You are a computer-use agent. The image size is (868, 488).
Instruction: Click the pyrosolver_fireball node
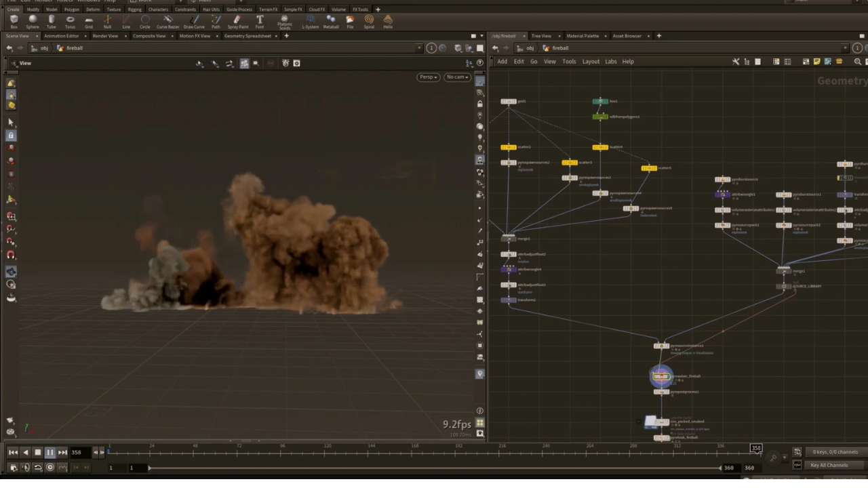pos(661,377)
